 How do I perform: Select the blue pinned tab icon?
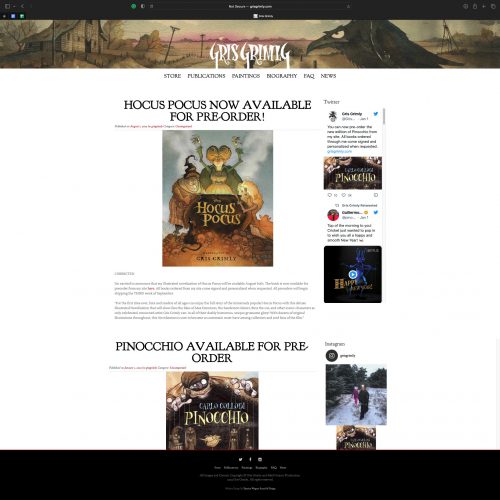[x=13, y=16]
